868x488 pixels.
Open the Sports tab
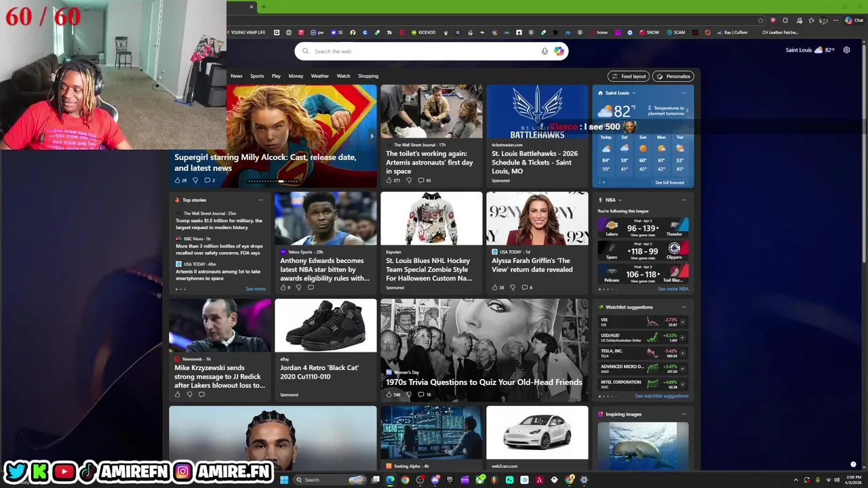point(257,76)
